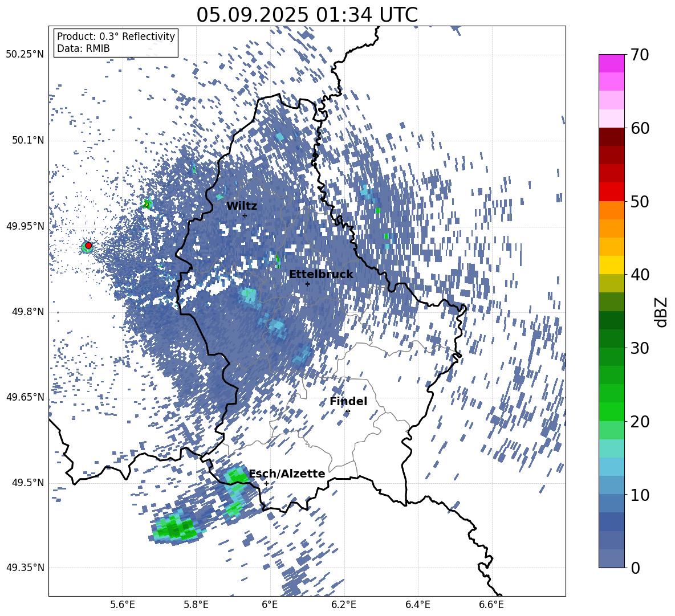Click the 50 colorbar tick label
The width and height of the screenshot is (675, 616).
[x=640, y=201]
